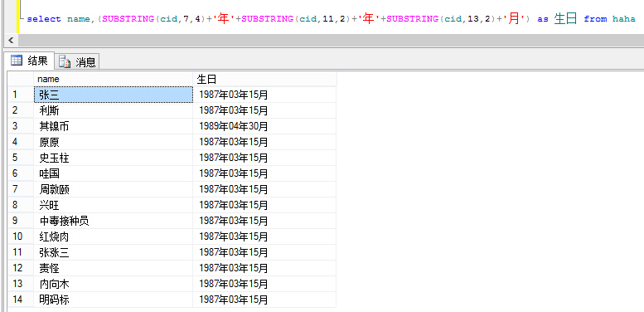Select the name column header
The height and width of the screenshot is (312, 644).
(x=113, y=79)
